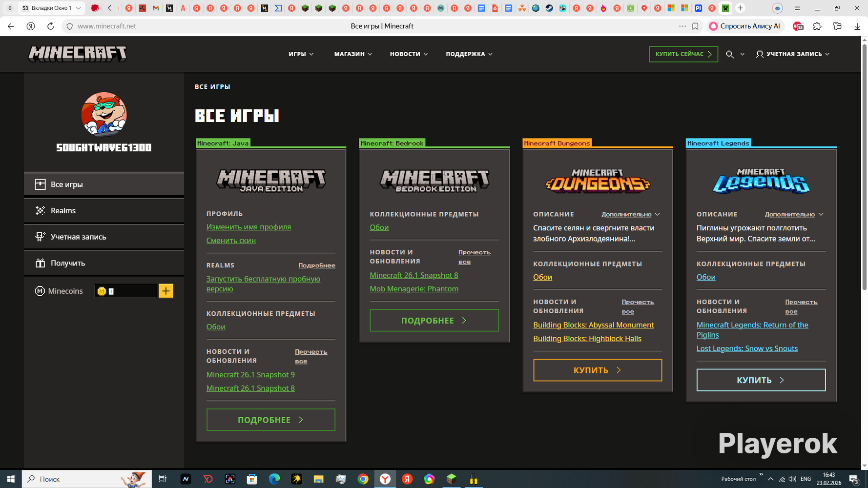Viewport: 868px width, 488px height.
Task: Bookmark this page with bookmark icon
Action: (695, 26)
